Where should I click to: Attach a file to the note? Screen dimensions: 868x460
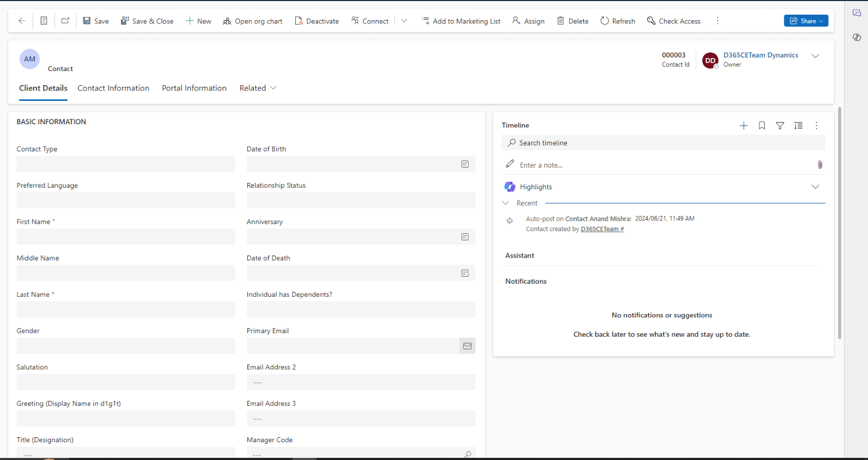(x=820, y=165)
